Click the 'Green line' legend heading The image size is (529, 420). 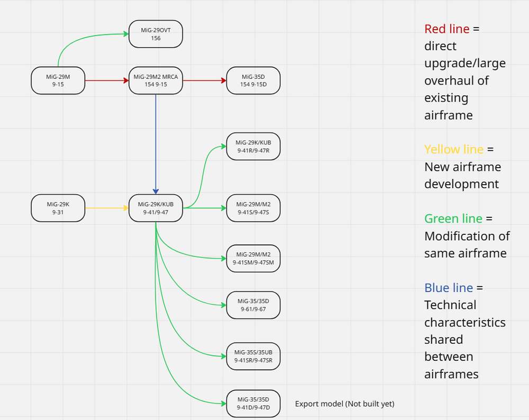453,218
